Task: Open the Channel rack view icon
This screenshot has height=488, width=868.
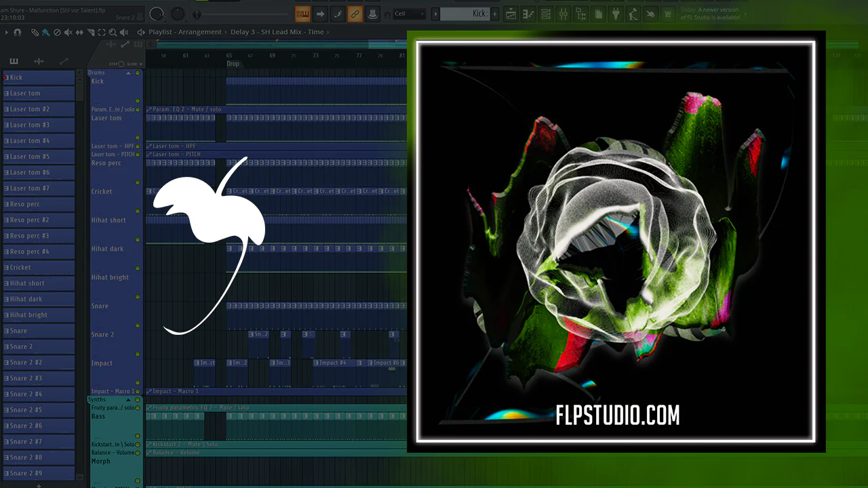Action: click(x=546, y=14)
